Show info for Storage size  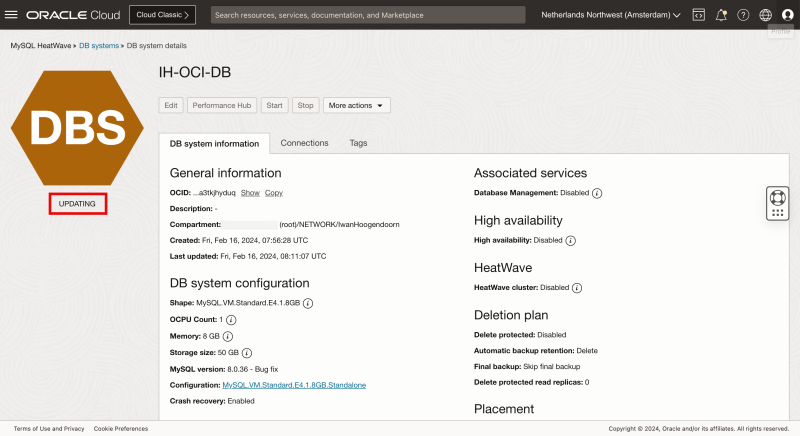tap(246, 353)
